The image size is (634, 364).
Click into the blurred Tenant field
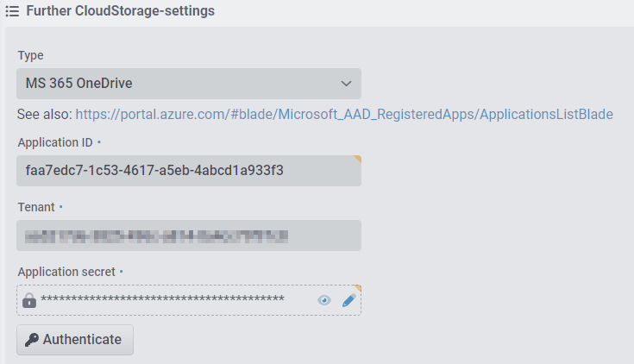point(189,235)
